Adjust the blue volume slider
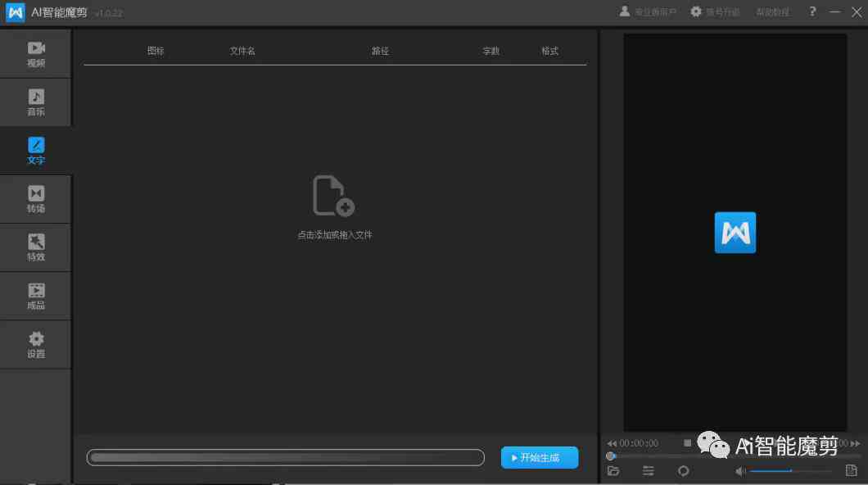The height and width of the screenshot is (485, 868). pyautogui.click(x=790, y=471)
